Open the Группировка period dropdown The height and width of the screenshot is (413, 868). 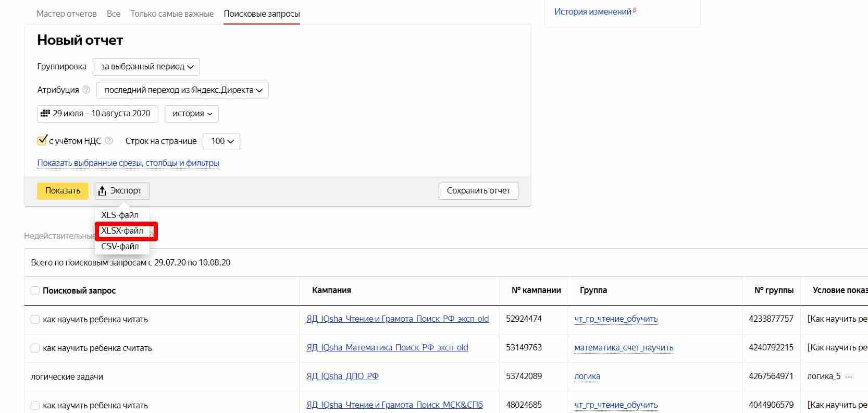click(146, 67)
